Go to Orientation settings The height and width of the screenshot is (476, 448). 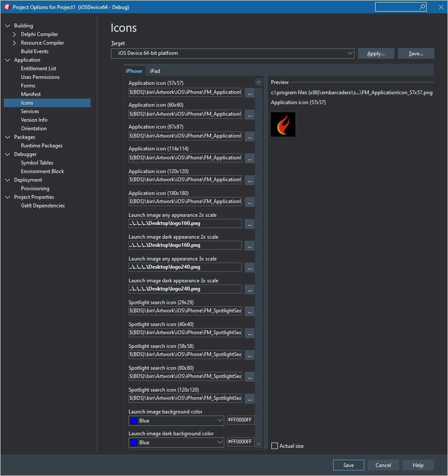pyautogui.click(x=34, y=129)
